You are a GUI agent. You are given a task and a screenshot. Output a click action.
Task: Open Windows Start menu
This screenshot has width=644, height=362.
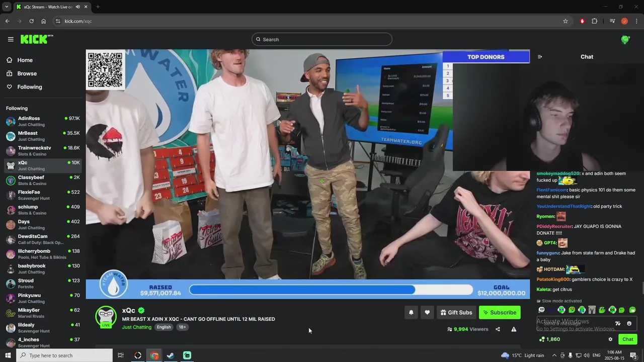tap(8, 355)
